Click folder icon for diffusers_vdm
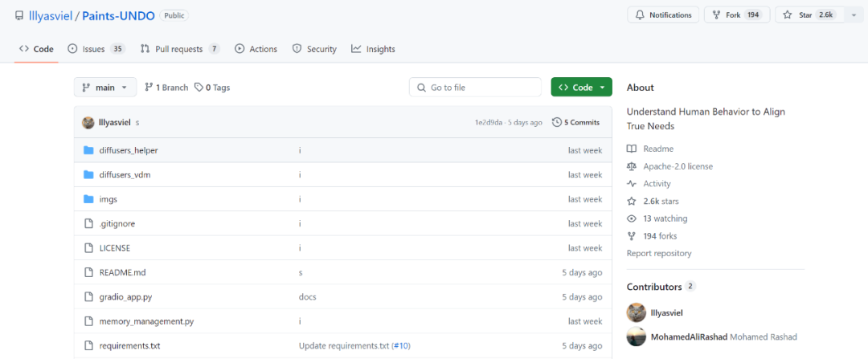This screenshot has height=359, width=868. click(x=88, y=175)
